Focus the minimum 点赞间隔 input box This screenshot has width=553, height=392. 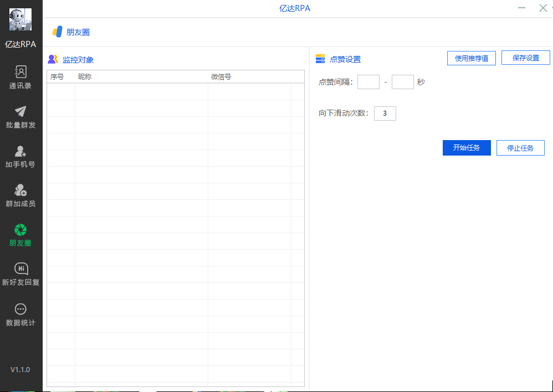(x=368, y=82)
